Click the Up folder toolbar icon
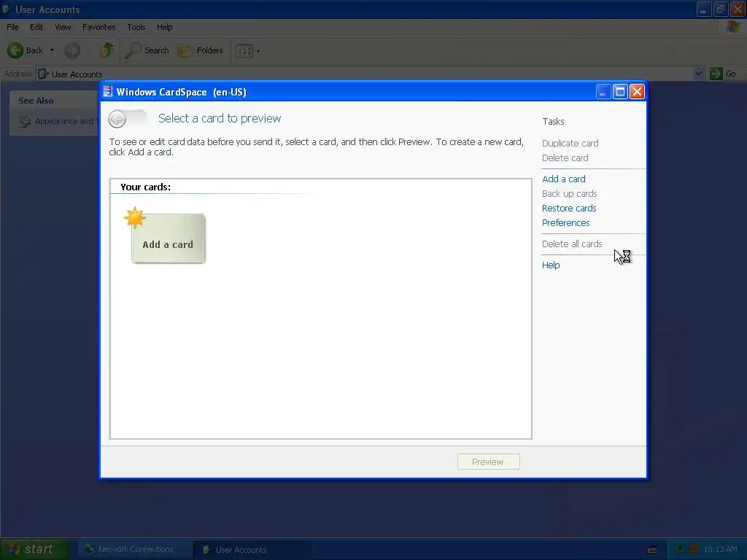747x560 pixels. pyautogui.click(x=107, y=50)
